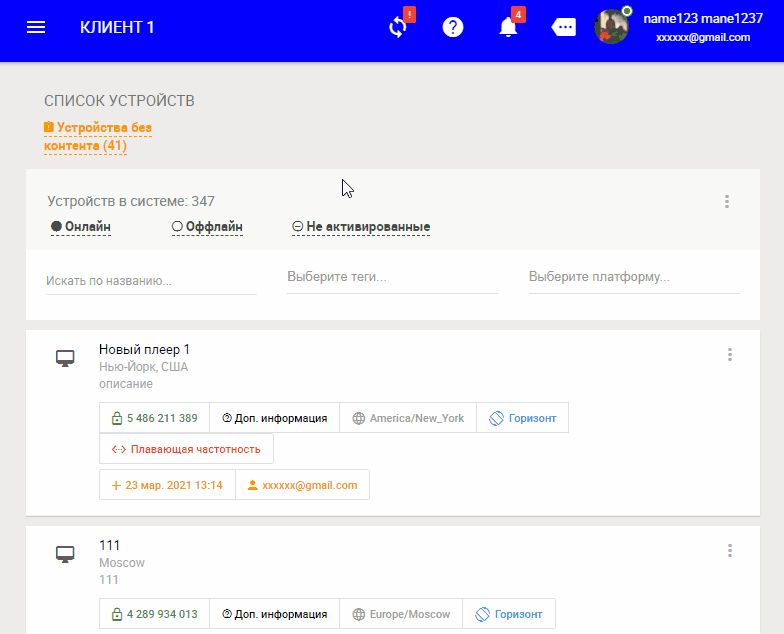The height and width of the screenshot is (634, 784).
Task: Open the hamburger navigation menu
Action: [x=36, y=27]
